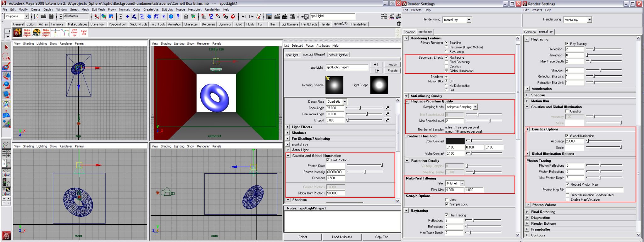Enable the Jitter checkbox

click(447, 200)
